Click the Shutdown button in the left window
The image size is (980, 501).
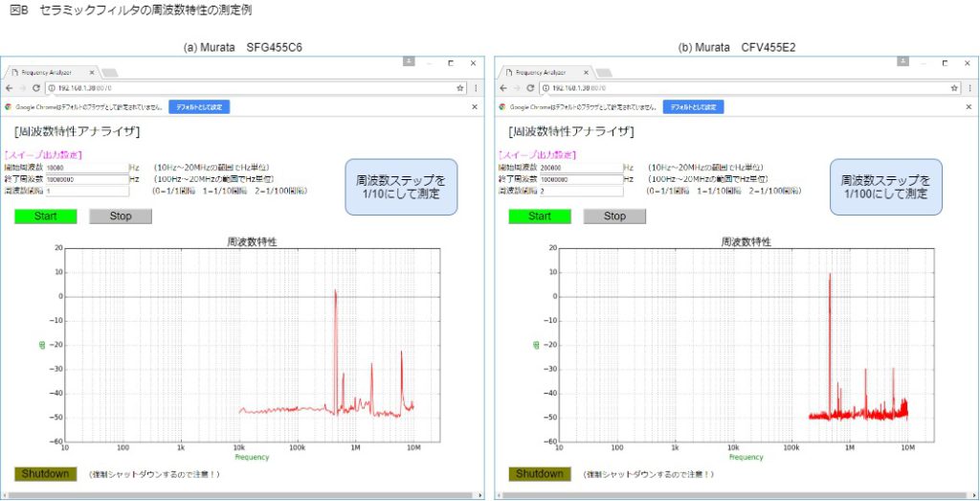[46, 474]
